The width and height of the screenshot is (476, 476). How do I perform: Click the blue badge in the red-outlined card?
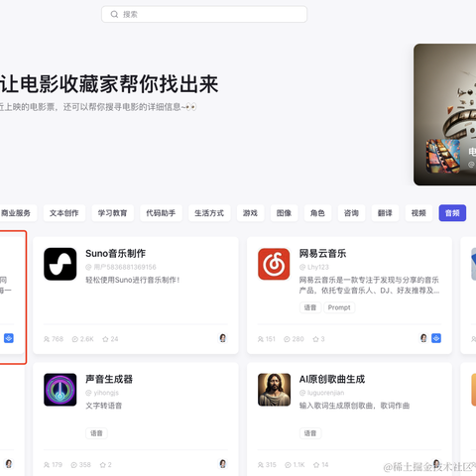click(9, 338)
